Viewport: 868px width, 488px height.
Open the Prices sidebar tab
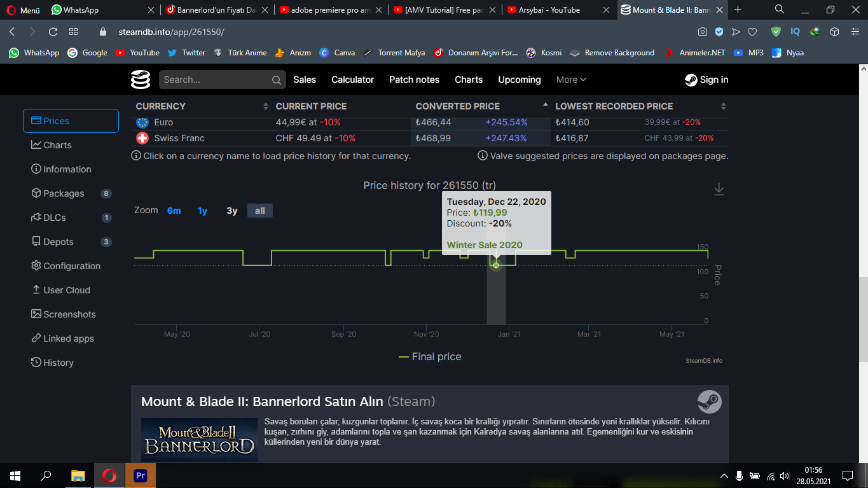click(71, 121)
